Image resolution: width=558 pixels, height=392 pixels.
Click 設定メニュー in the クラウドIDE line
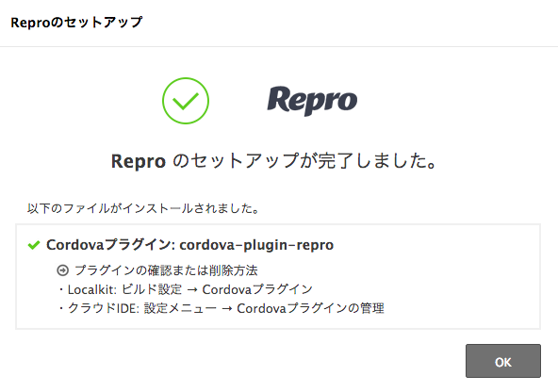tap(180, 308)
